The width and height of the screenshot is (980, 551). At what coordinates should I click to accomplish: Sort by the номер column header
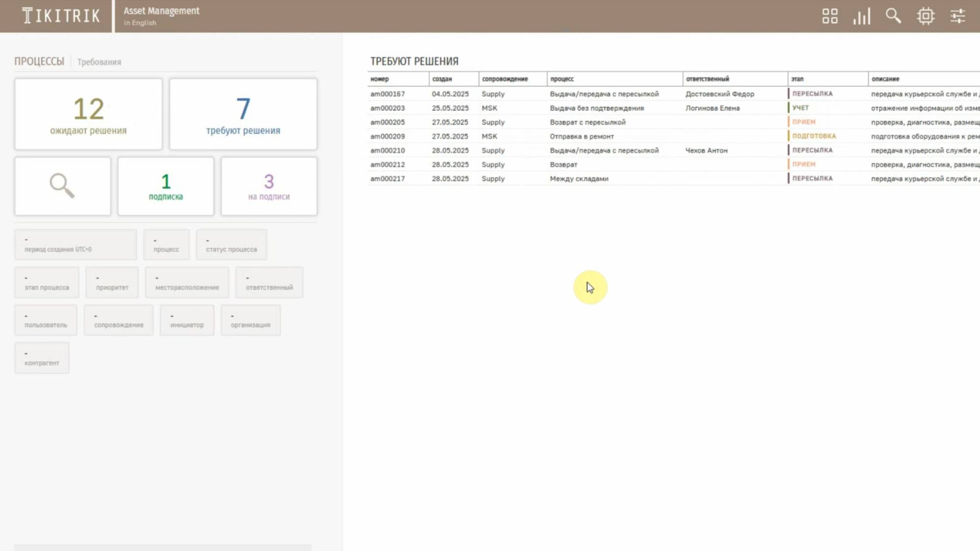point(380,79)
